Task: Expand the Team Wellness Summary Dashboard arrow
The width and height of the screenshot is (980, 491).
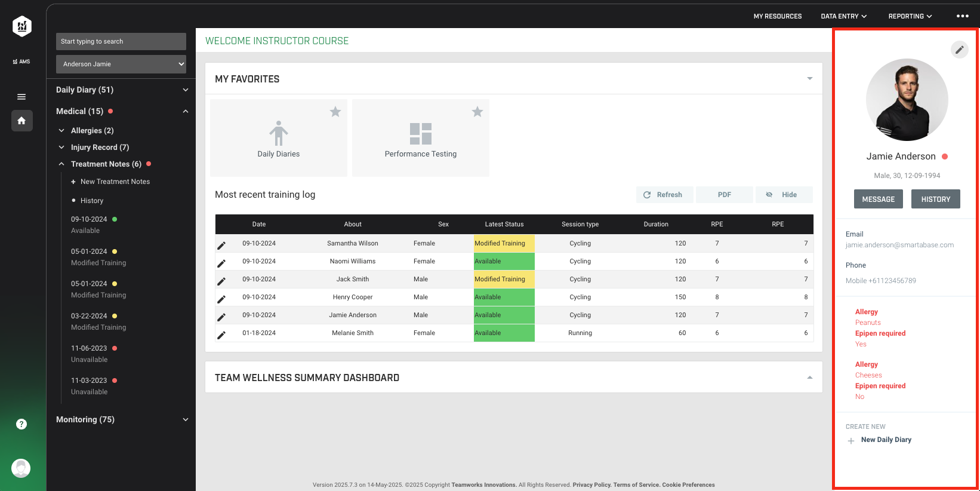Action: [810, 377]
